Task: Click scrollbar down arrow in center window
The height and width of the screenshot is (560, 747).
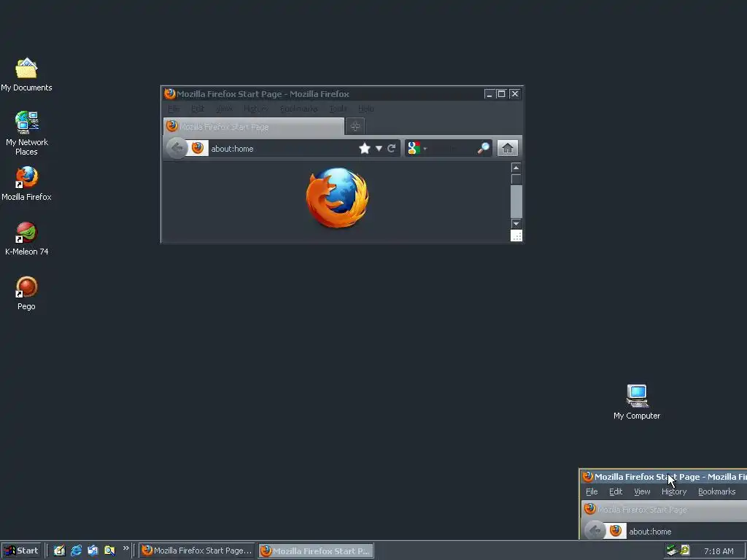Action: [516, 223]
